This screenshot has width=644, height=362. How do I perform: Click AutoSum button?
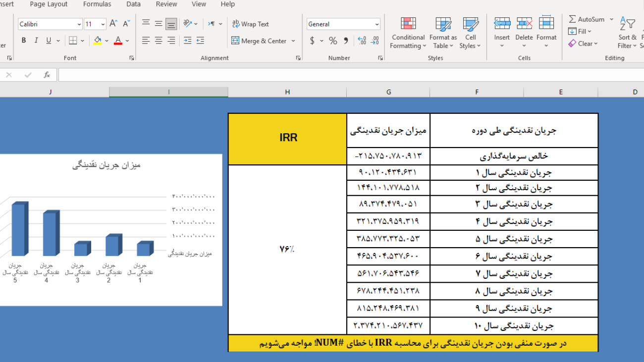coord(587,19)
